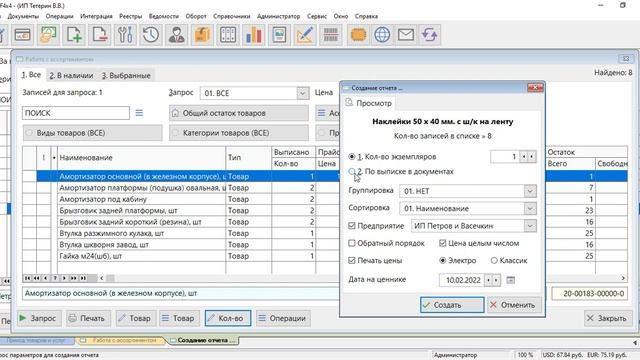This screenshot has height=360, width=640.
Task: Click the payment card toolbar icon
Action: point(22,35)
